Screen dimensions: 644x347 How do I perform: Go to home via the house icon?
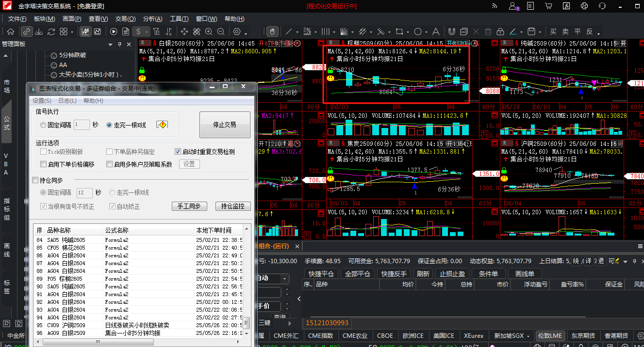click(11, 32)
